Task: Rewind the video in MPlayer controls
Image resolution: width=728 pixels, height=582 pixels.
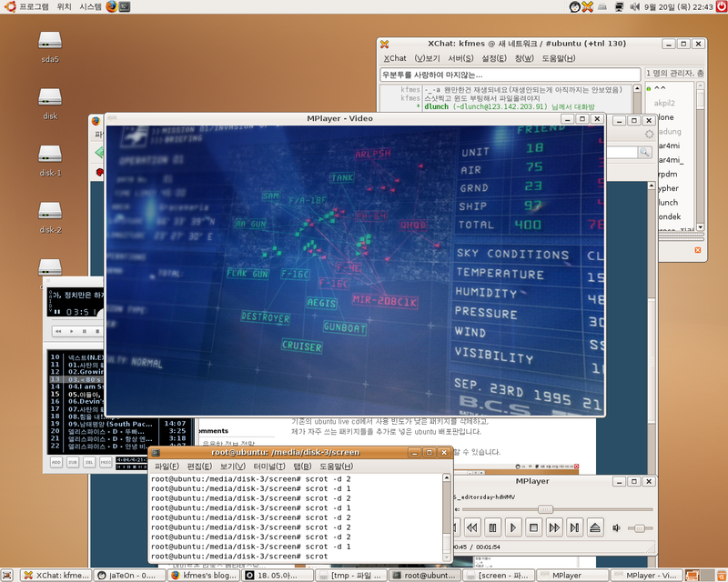Action: click(x=472, y=527)
